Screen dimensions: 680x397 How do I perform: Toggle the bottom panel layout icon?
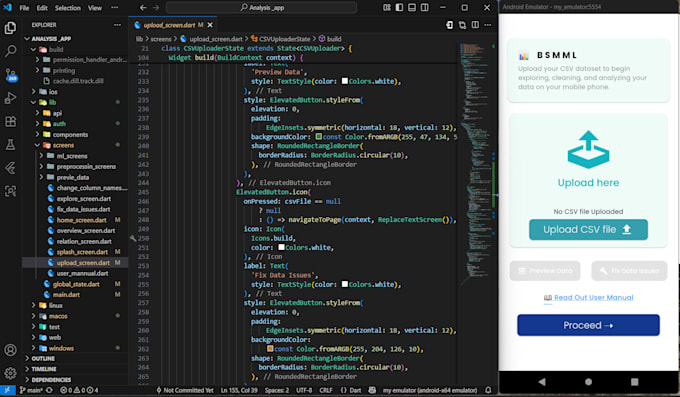tap(412, 7)
